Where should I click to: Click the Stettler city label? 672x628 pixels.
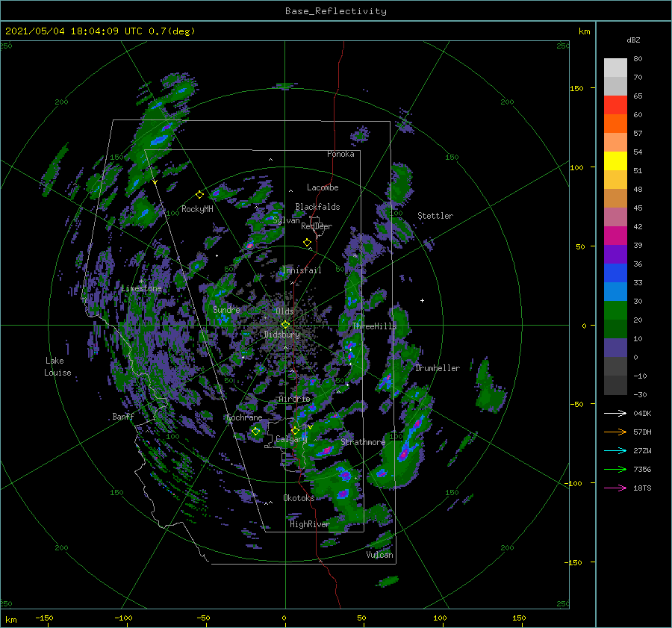435,216
